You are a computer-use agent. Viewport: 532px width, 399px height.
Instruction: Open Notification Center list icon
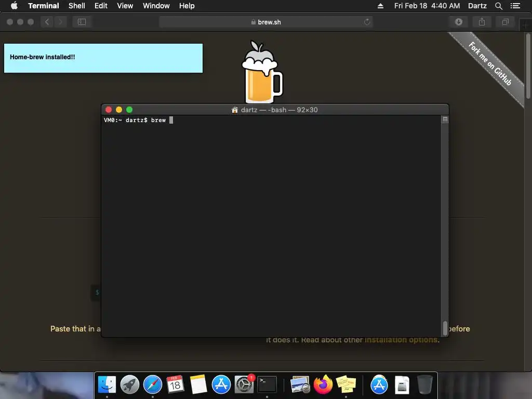515,6
